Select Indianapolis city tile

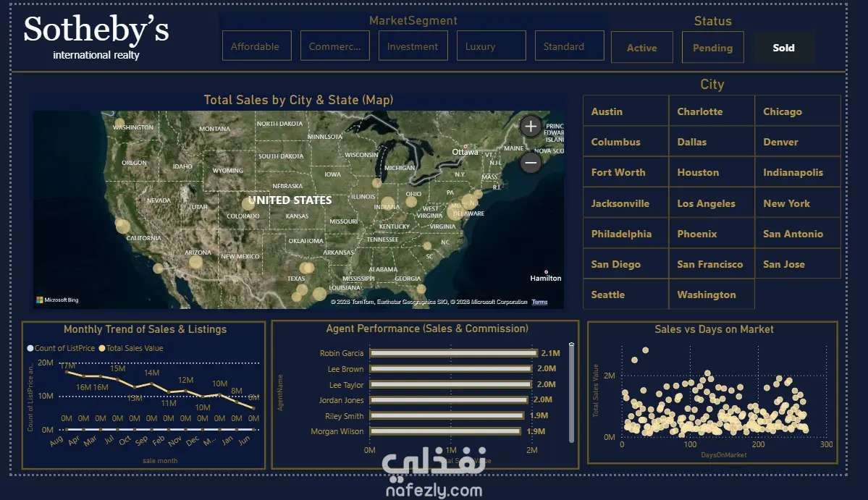click(x=798, y=172)
